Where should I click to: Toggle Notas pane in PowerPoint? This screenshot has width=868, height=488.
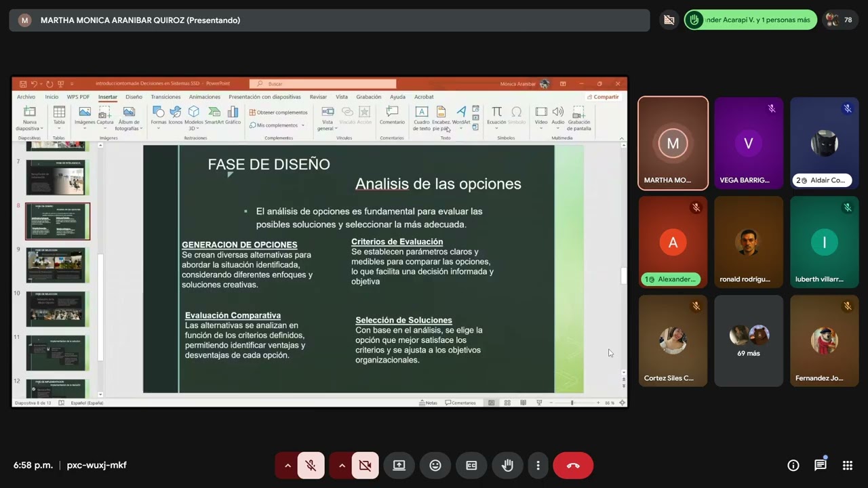tap(429, 403)
